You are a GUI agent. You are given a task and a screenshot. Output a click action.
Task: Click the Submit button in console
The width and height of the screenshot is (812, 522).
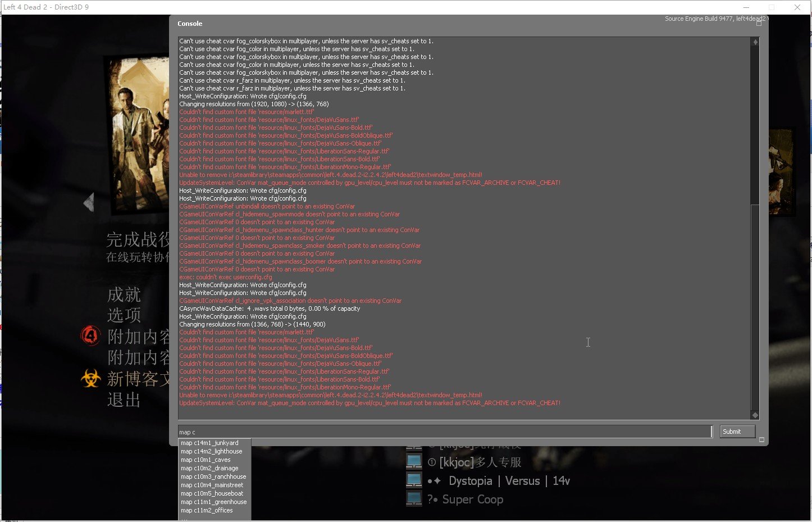tap(737, 432)
